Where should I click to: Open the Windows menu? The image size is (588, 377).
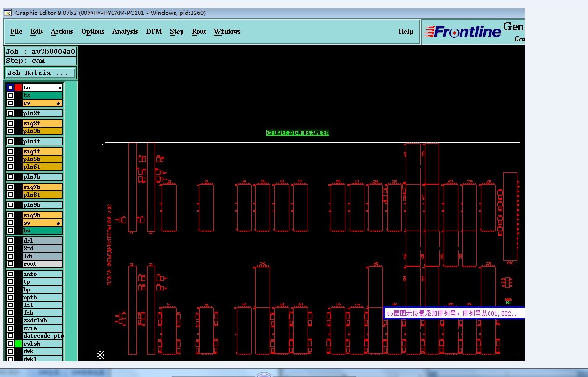tap(227, 32)
